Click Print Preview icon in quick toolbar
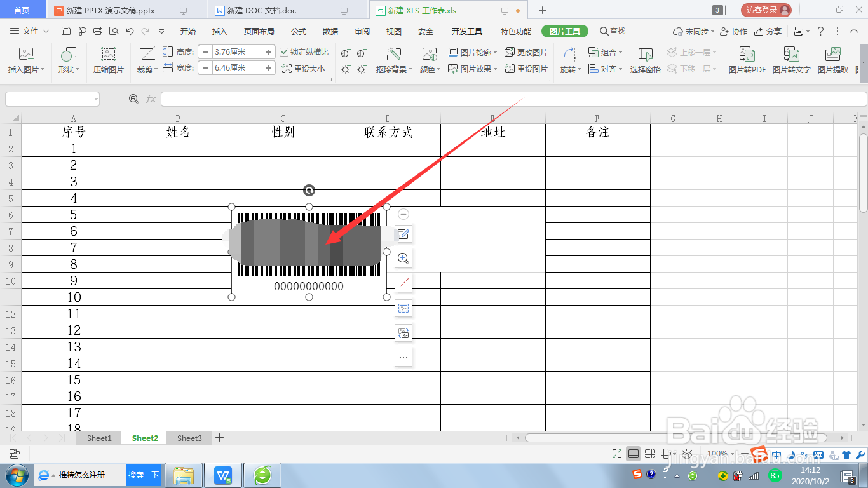The image size is (868, 488). pos(114,31)
